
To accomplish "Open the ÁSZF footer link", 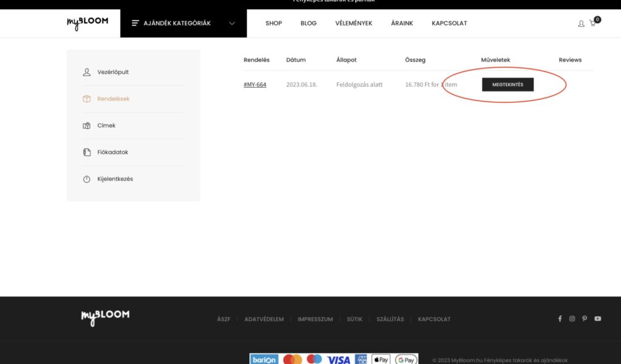I will click(x=224, y=319).
